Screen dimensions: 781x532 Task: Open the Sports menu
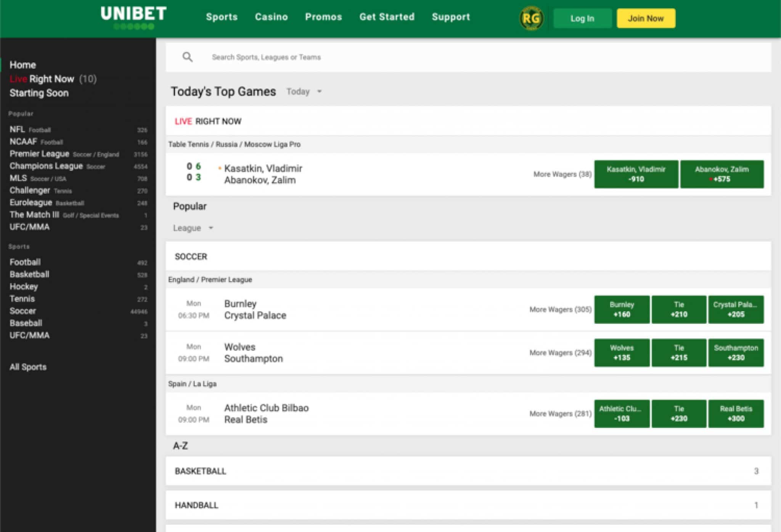click(222, 17)
